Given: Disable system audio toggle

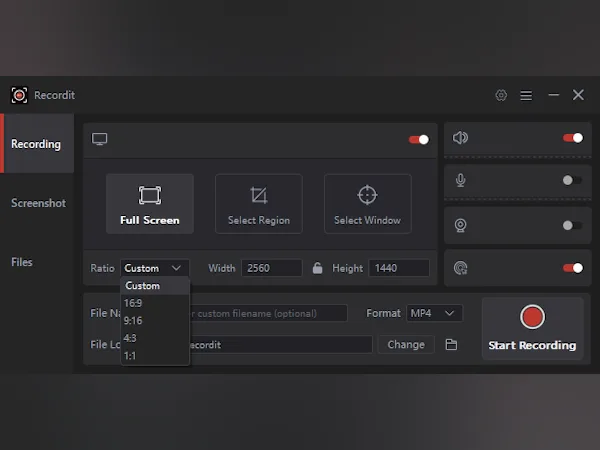Looking at the screenshot, I should (x=573, y=138).
